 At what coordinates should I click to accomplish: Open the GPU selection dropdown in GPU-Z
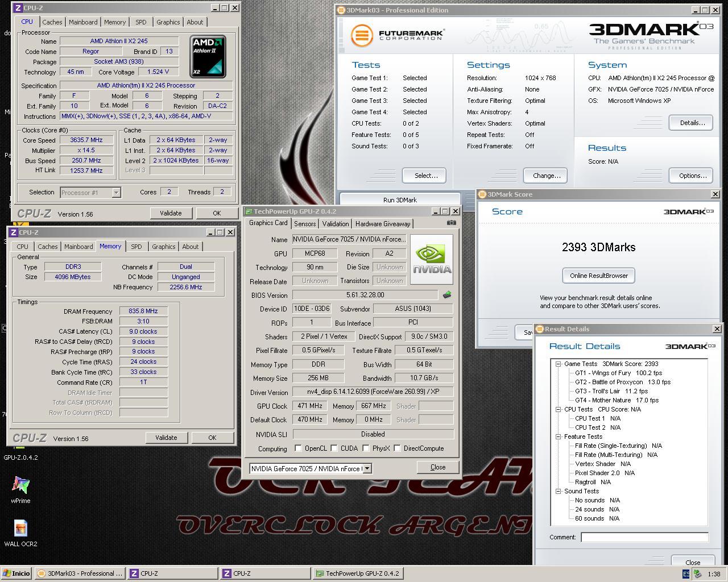(367, 468)
